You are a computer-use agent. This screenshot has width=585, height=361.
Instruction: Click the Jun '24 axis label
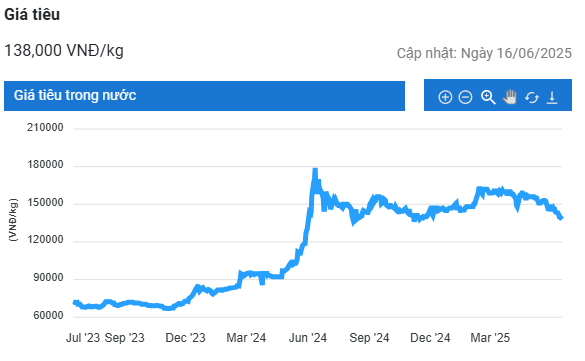pyautogui.click(x=308, y=338)
